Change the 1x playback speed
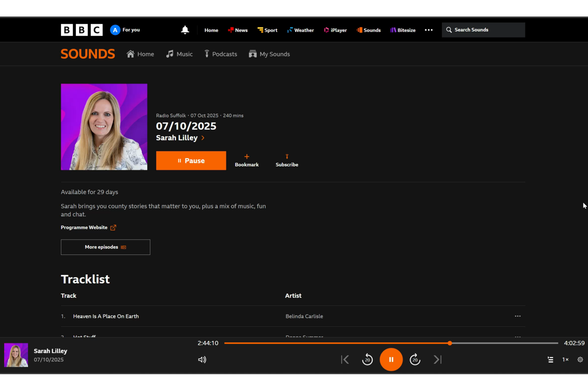588x392 pixels. click(565, 360)
